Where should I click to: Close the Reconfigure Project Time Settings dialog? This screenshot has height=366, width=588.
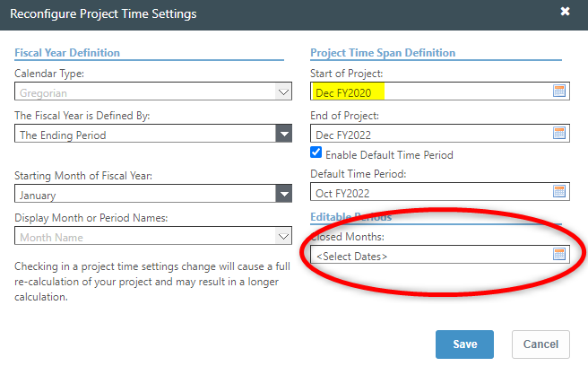(565, 13)
